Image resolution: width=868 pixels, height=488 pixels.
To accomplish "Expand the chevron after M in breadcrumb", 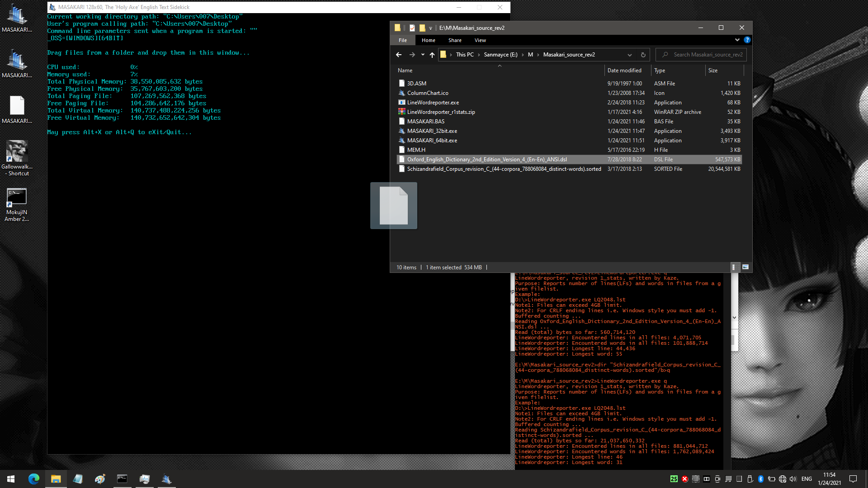I will (x=538, y=55).
